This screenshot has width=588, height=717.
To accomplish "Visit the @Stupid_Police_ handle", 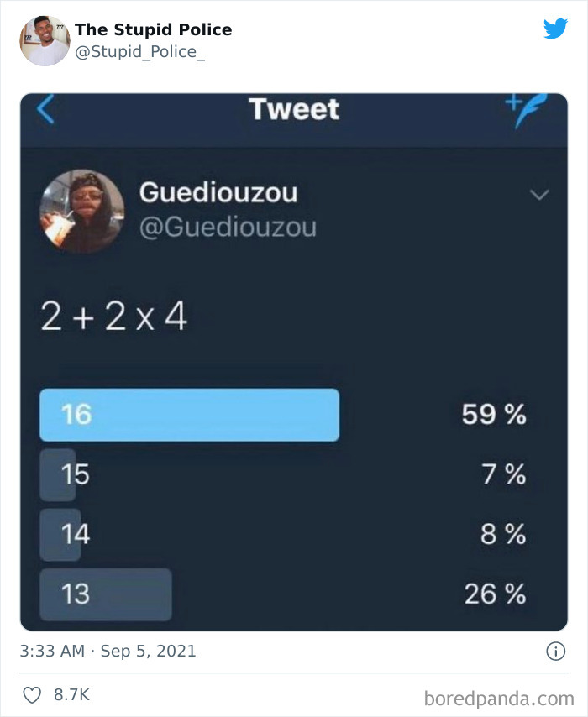I will tap(139, 53).
